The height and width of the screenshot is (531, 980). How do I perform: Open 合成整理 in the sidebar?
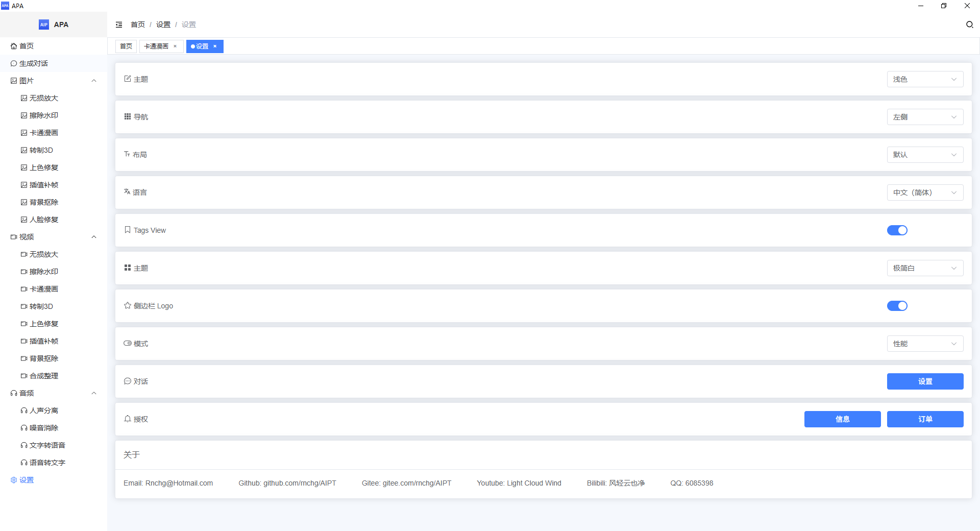pos(54,376)
